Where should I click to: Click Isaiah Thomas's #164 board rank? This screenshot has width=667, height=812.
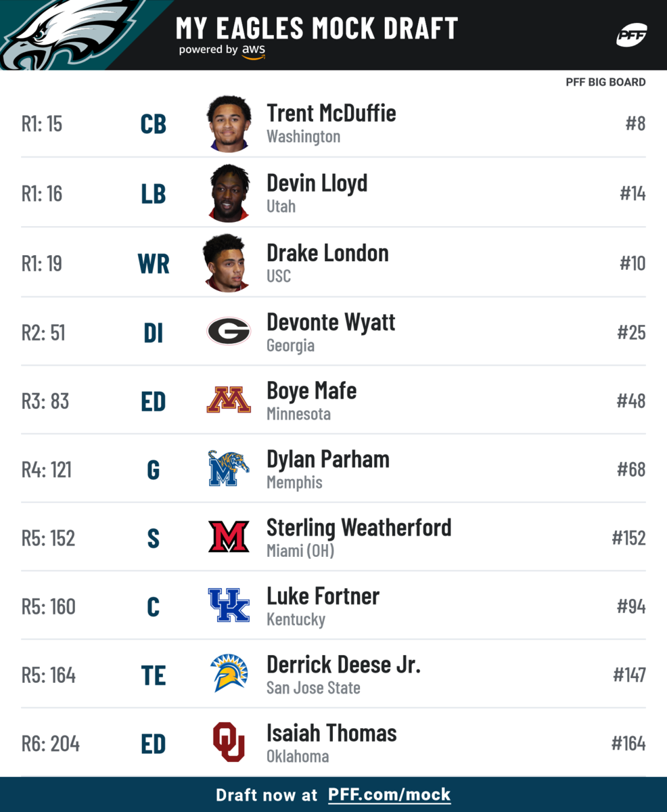tap(628, 744)
